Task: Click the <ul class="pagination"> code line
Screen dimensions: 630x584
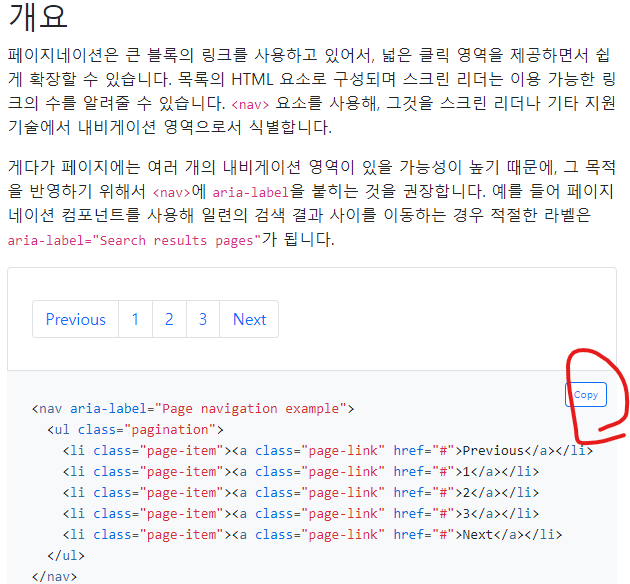Action: pyautogui.click(x=135, y=430)
